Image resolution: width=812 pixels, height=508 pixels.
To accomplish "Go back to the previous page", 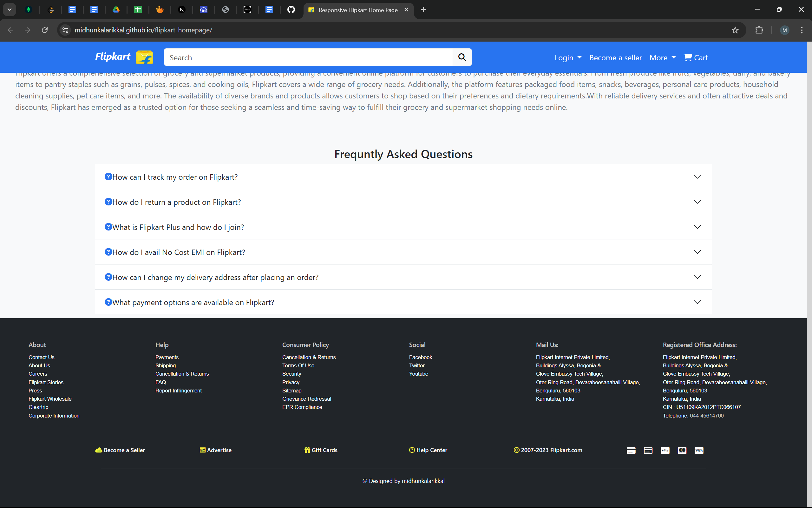I will tap(10, 30).
